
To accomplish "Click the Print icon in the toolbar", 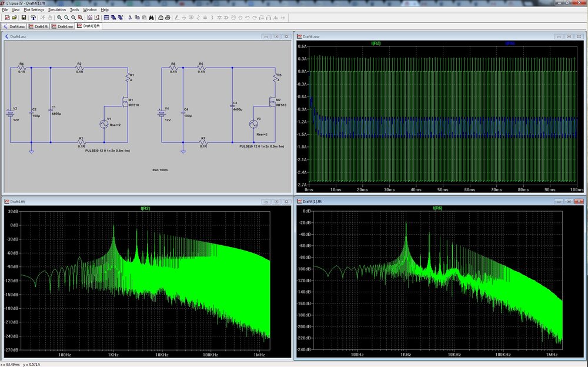I will (168, 18).
